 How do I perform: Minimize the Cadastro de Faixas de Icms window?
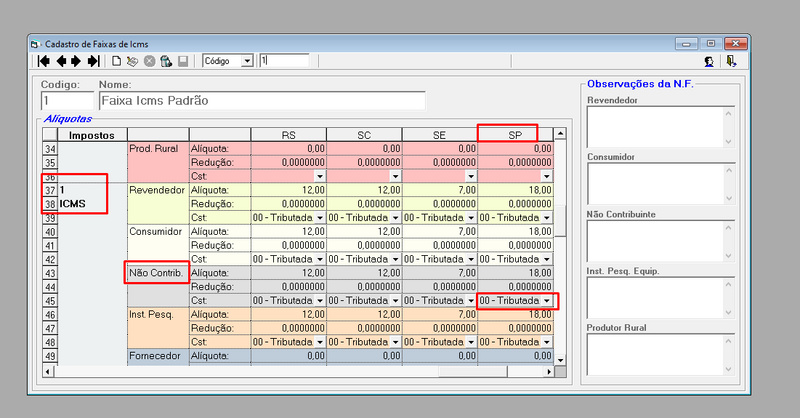point(686,44)
